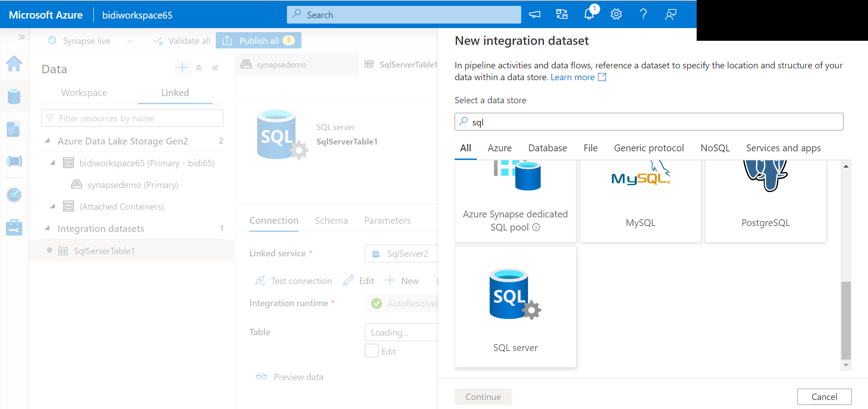Choose the PostgreSQL data store tile
868x409 pixels.
pos(766,201)
